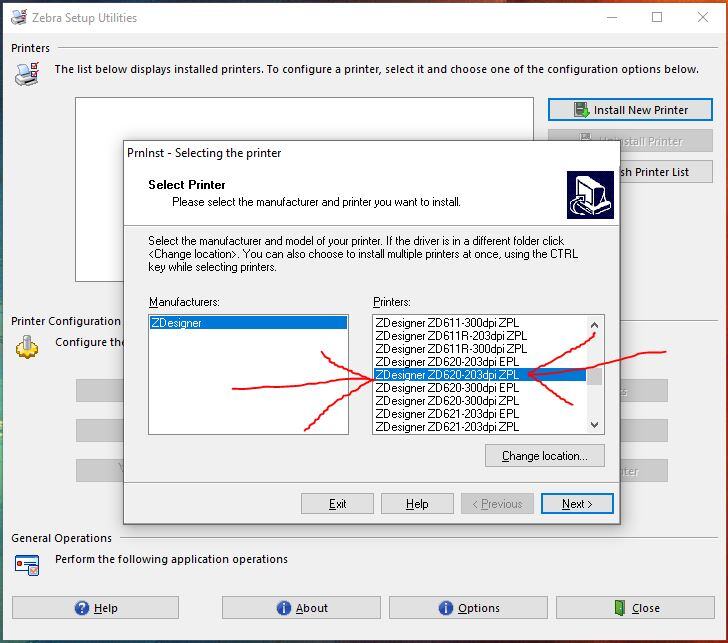Screen dimensions: 728x643
Task: Click the Next button in PrnInst dialog
Action: (x=577, y=504)
